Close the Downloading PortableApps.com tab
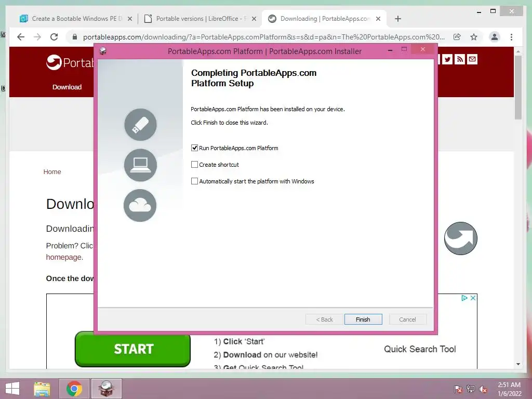Screen dimensions: 532x399 378,19
